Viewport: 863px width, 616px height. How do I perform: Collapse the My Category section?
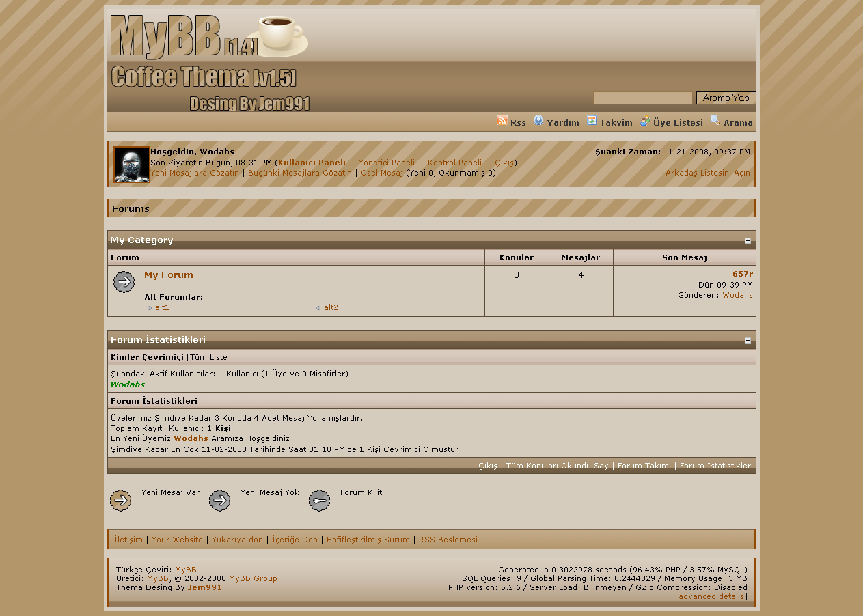pyautogui.click(x=748, y=240)
